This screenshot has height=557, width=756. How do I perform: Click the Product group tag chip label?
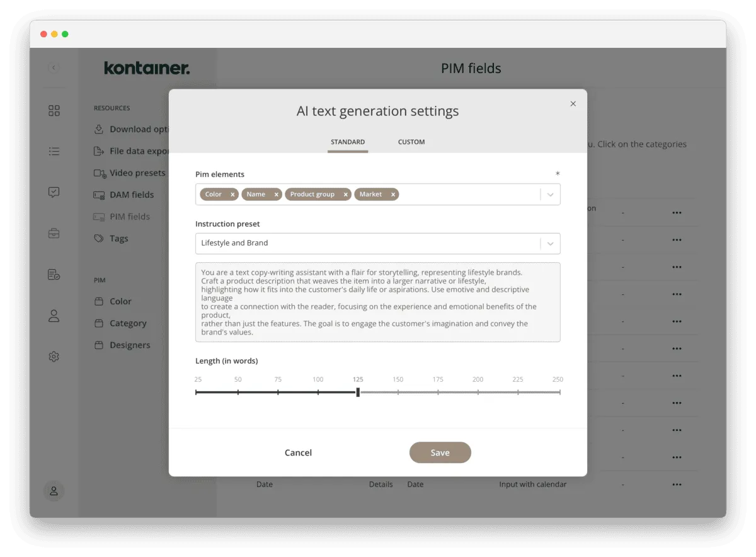312,195
